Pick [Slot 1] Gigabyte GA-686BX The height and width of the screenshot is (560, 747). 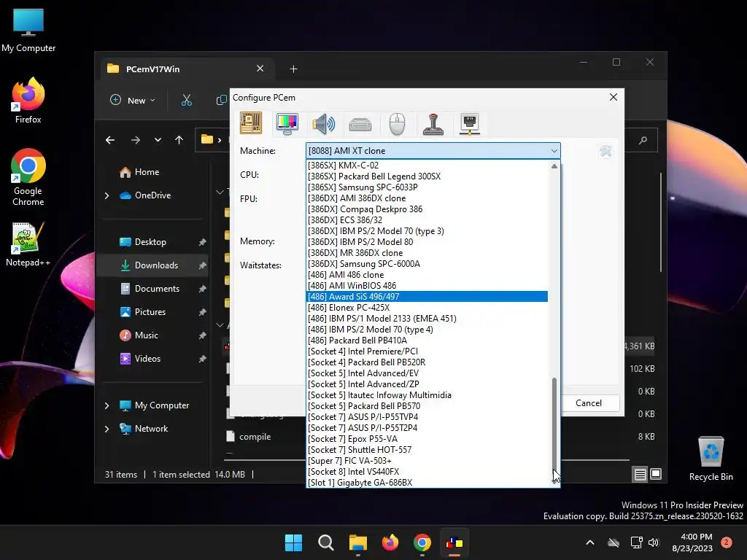pyautogui.click(x=427, y=483)
